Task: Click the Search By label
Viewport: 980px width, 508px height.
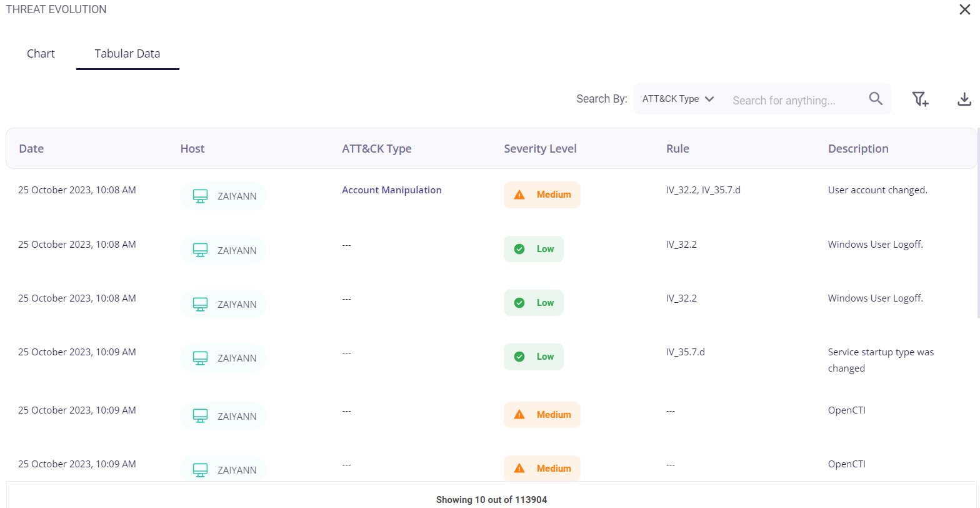Action: click(x=601, y=99)
